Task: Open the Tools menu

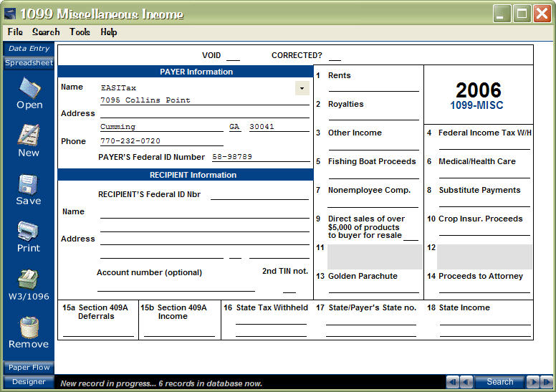Action: click(x=80, y=32)
